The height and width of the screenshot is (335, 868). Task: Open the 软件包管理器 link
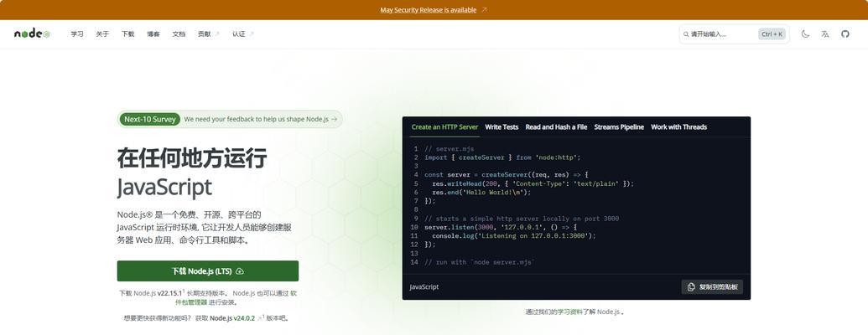(236, 297)
